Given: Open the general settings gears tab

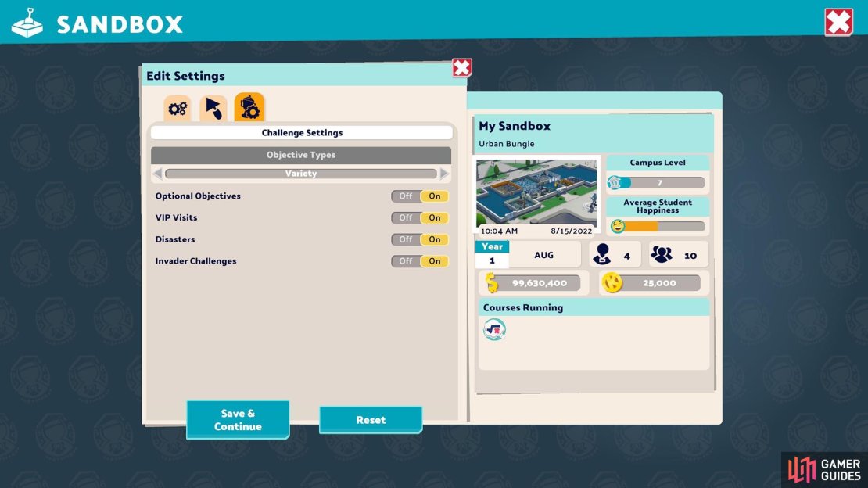Looking at the screenshot, I should (x=178, y=109).
